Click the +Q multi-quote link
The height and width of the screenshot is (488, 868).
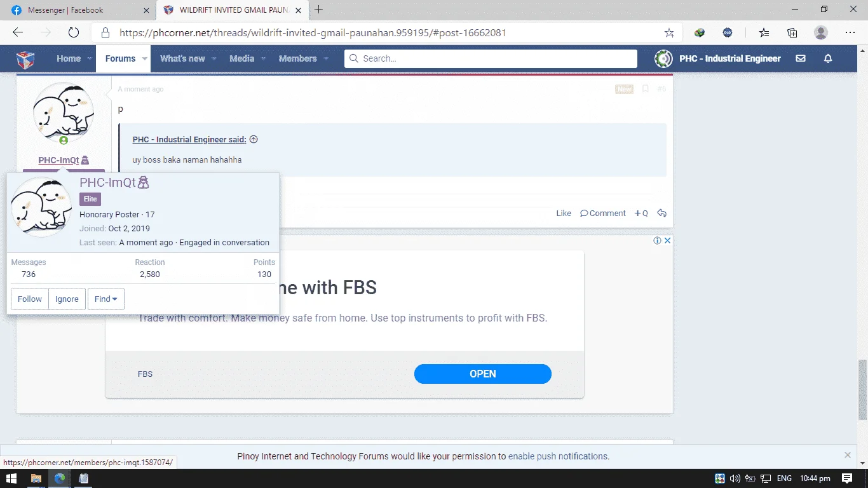coord(641,213)
